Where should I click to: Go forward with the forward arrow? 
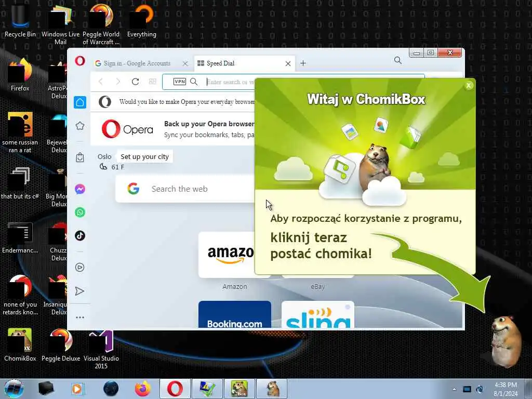point(118,82)
